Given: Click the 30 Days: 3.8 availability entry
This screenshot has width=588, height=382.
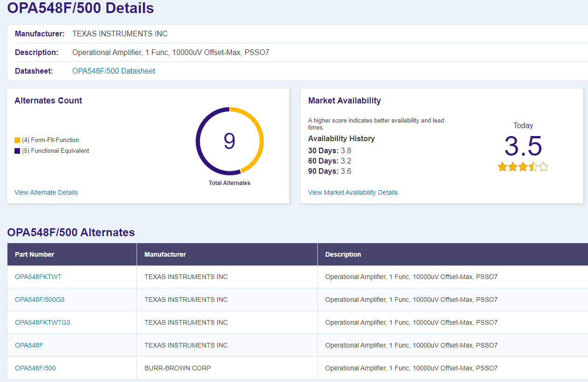Looking at the screenshot, I should pyautogui.click(x=329, y=150).
